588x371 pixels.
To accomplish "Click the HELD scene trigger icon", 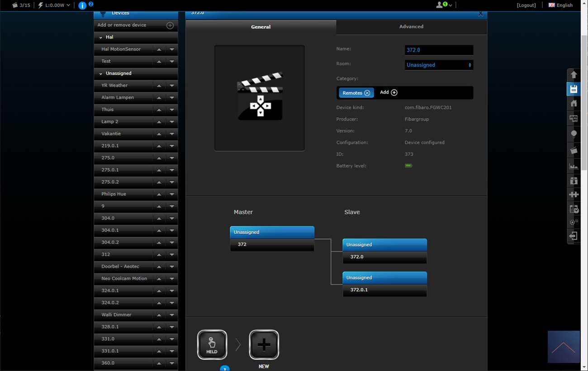I will point(212,345).
